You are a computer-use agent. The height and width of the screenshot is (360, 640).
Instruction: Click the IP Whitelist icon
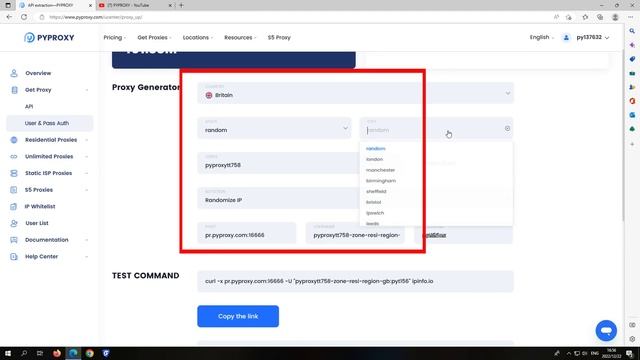(x=14, y=207)
